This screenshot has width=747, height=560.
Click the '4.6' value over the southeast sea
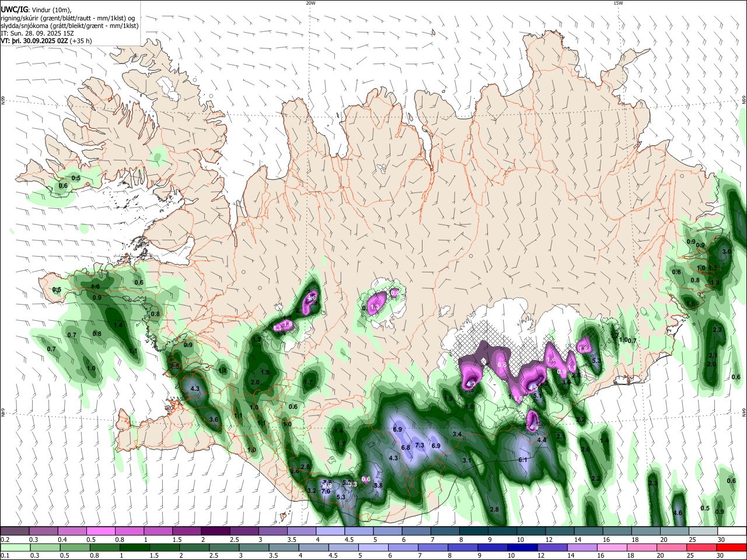click(678, 513)
